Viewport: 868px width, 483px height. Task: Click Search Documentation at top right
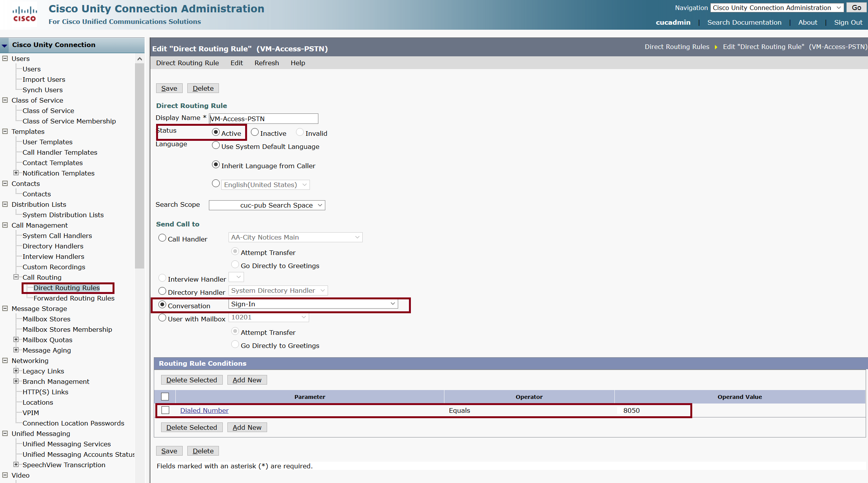tap(744, 22)
